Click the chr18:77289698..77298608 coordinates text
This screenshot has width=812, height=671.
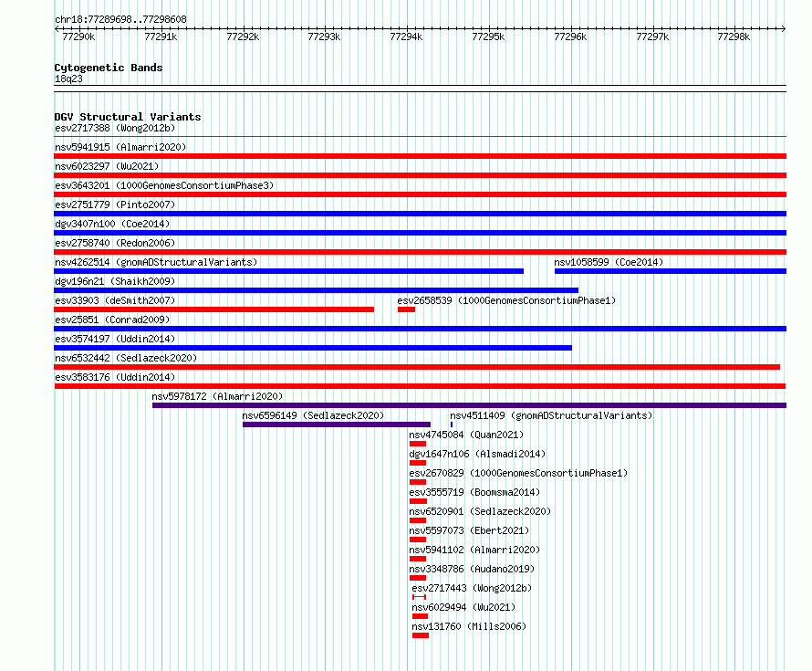(120, 19)
